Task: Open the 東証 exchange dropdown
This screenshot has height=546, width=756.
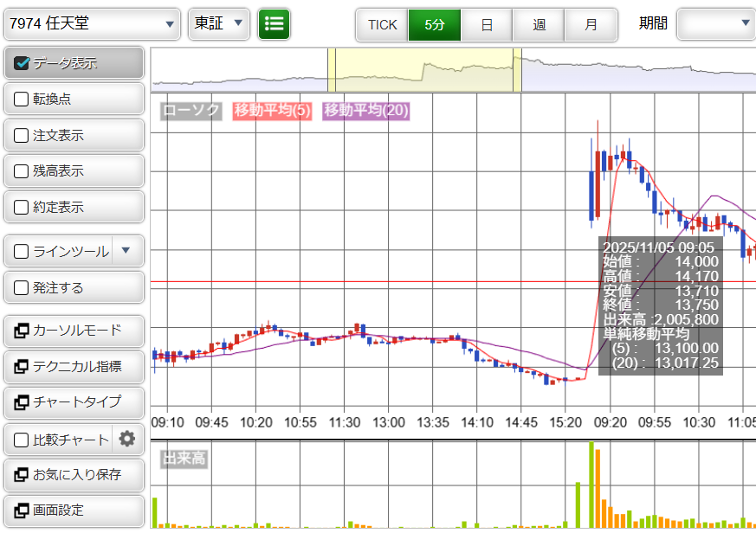Action: tap(219, 23)
